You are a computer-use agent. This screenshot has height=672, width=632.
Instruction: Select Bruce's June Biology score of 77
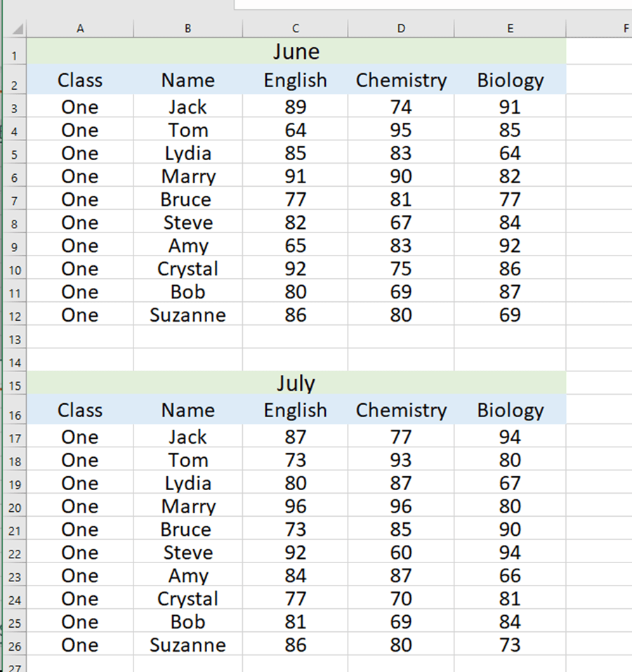[x=510, y=199]
